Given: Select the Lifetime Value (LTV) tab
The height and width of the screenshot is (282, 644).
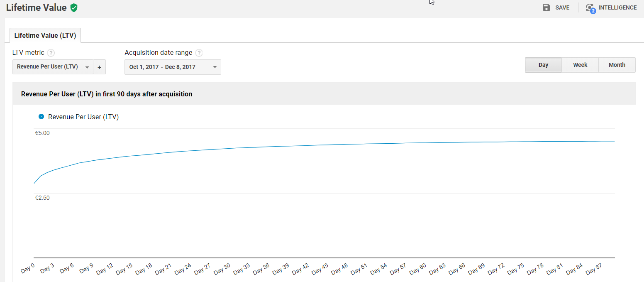Looking at the screenshot, I should pos(45,35).
